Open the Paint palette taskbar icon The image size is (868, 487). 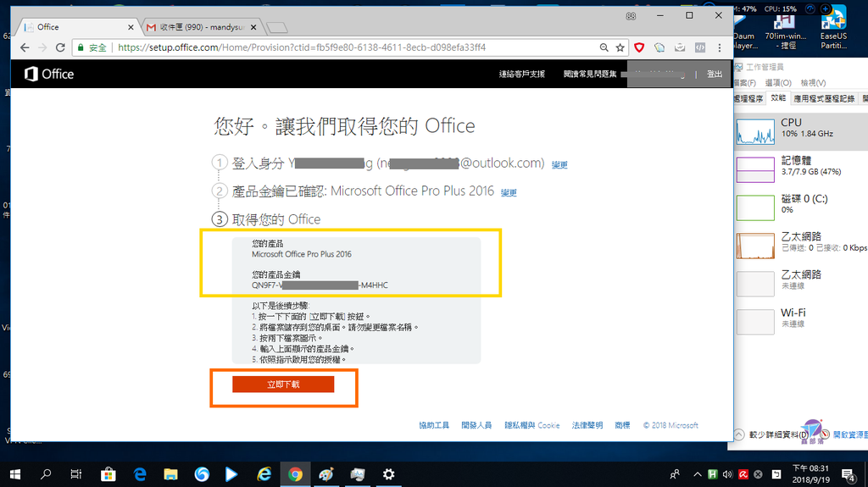click(x=326, y=474)
